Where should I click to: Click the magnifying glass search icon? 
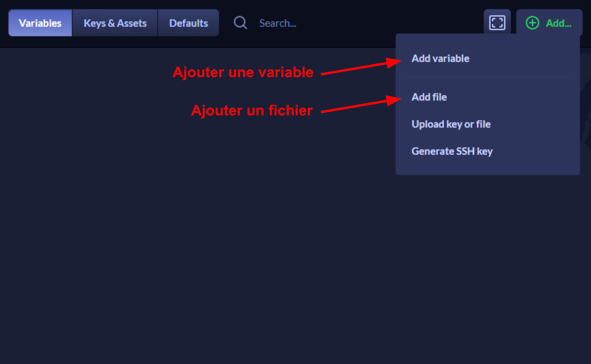(x=240, y=23)
